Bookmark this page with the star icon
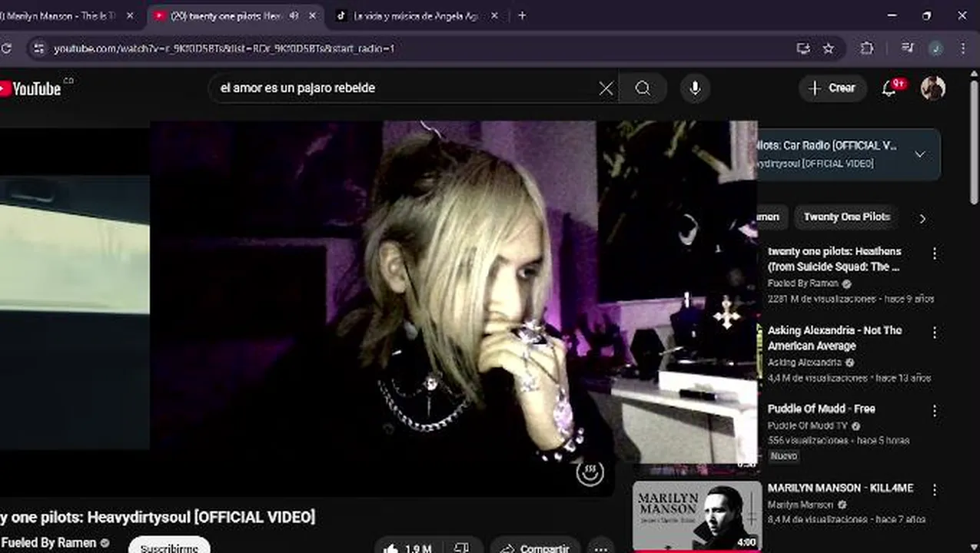Viewport: 980px width, 553px height. click(x=829, y=48)
